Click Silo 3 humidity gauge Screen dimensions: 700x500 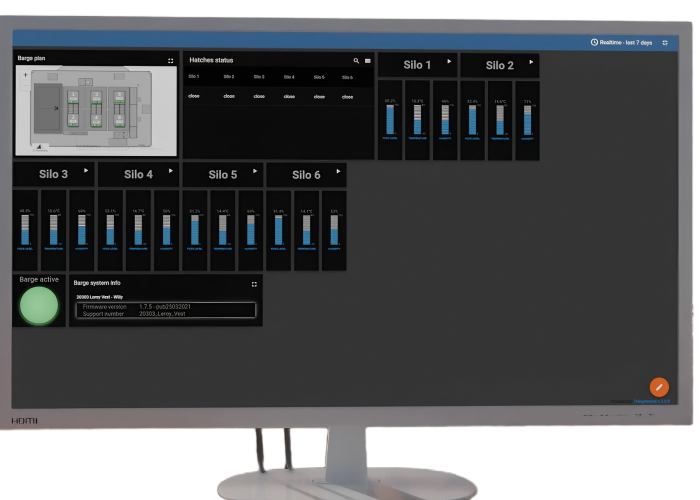click(82, 230)
